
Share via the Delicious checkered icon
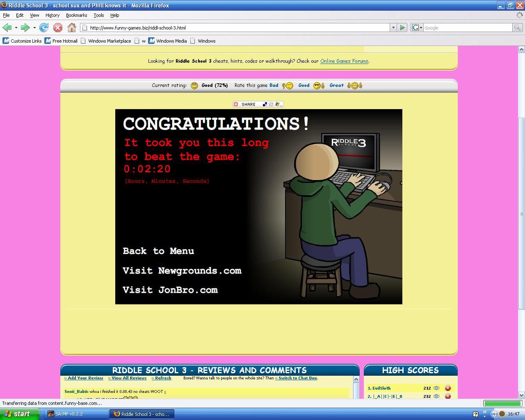click(x=265, y=104)
